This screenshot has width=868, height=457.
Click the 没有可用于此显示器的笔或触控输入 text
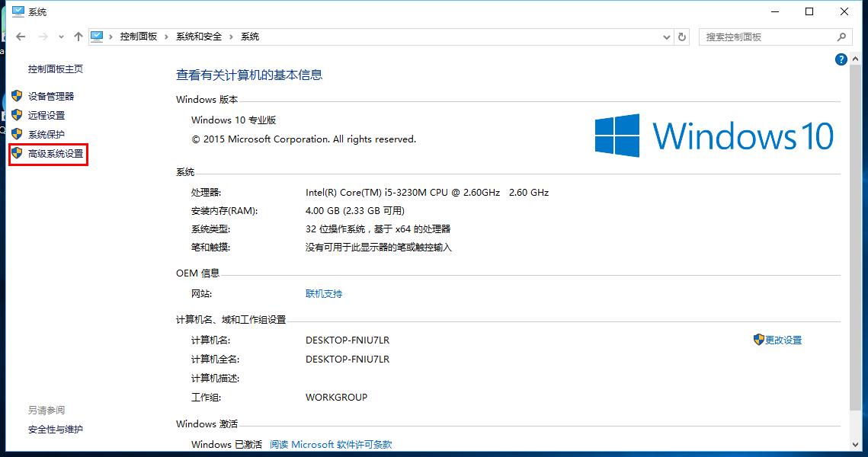[379, 248]
